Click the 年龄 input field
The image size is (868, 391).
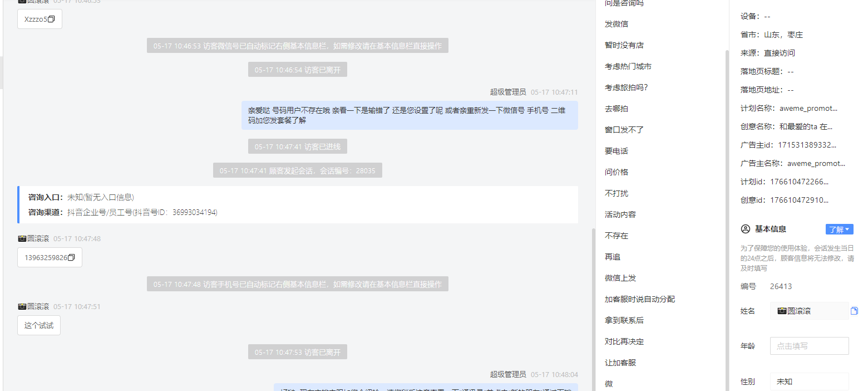[x=809, y=346]
